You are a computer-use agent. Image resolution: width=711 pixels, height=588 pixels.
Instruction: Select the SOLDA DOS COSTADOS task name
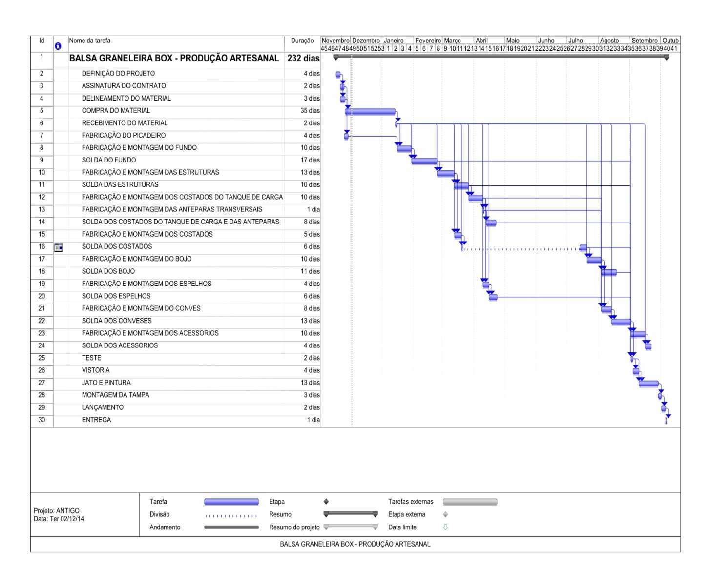click(117, 246)
